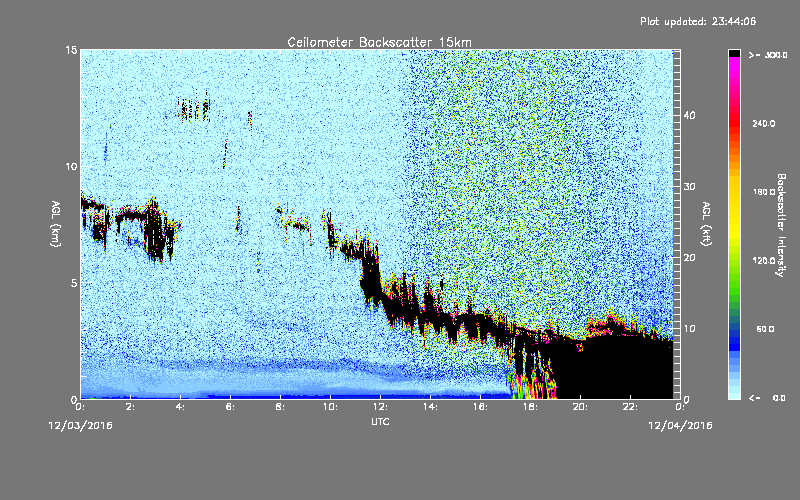
Task: Pick the black top segment of the colorbar
Action: 735,53
